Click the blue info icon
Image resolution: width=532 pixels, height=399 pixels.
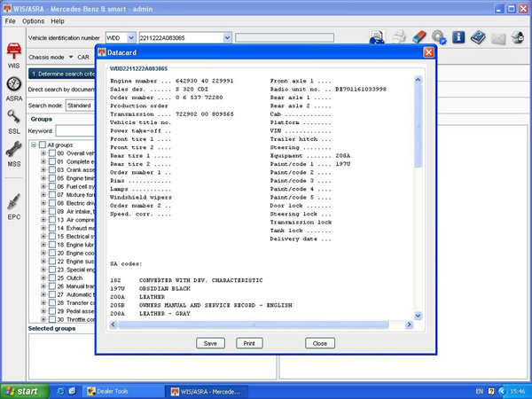[x=458, y=36]
